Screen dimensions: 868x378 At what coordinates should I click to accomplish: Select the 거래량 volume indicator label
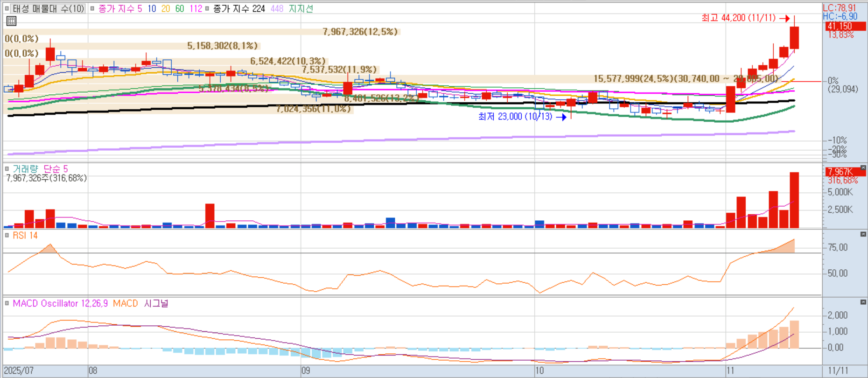click(25, 169)
